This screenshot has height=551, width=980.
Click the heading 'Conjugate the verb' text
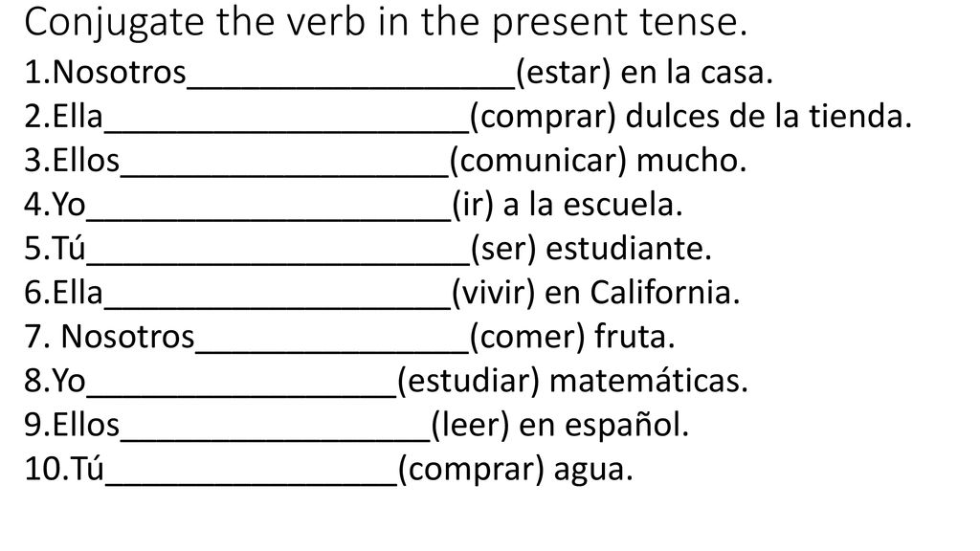coord(194,23)
